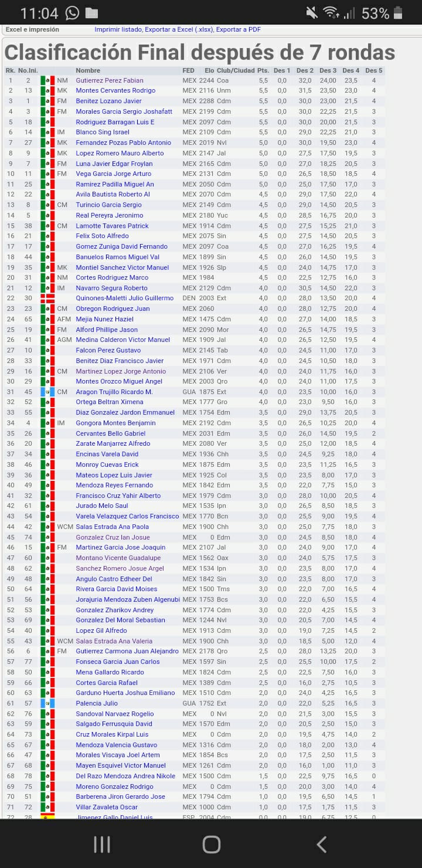Screen dimensions: 422x868
Task: Tap the Wi-Fi status icon
Action: (x=331, y=13)
